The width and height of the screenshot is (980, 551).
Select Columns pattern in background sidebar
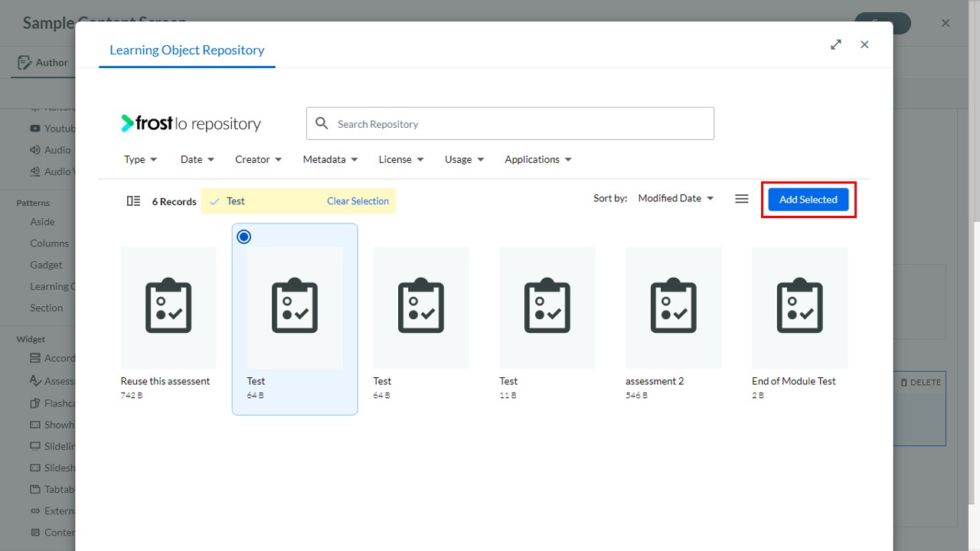(x=49, y=243)
